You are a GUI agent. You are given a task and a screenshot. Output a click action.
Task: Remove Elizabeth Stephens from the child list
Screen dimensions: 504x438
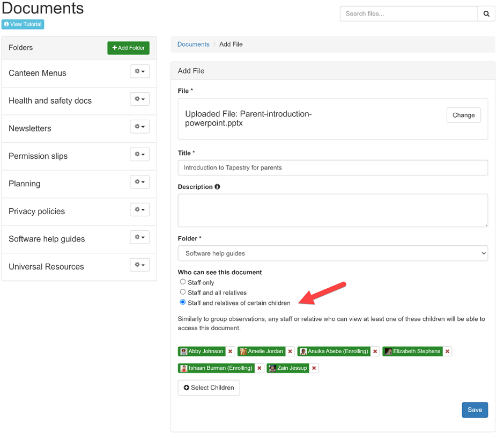tap(447, 352)
